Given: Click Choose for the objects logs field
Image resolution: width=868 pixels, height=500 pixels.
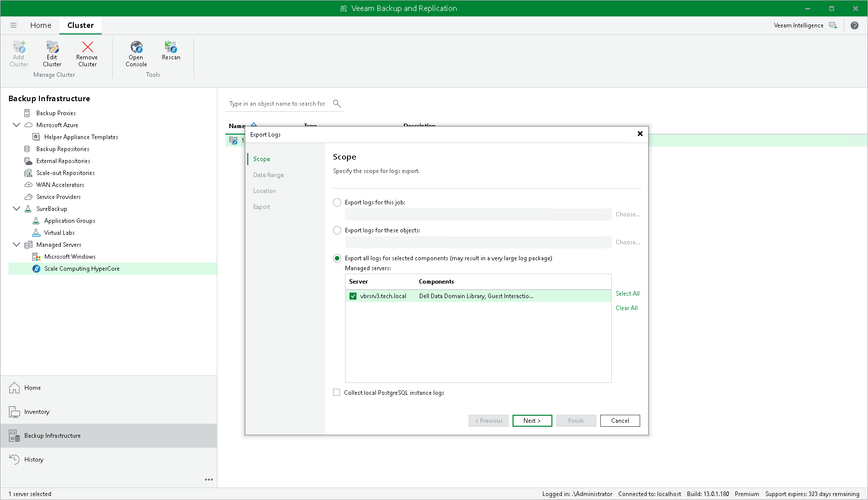Looking at the screenshot, I should [628, 242].
